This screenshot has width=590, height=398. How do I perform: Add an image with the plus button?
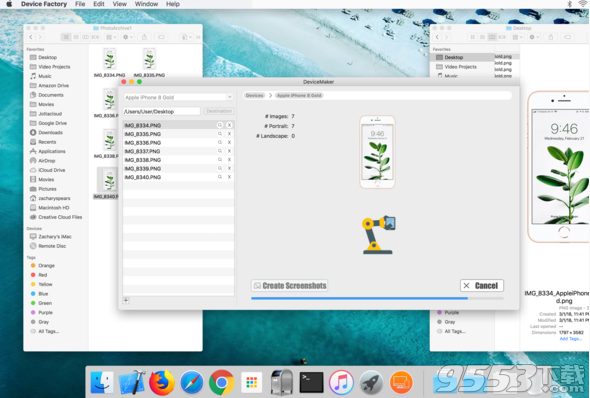126,300
